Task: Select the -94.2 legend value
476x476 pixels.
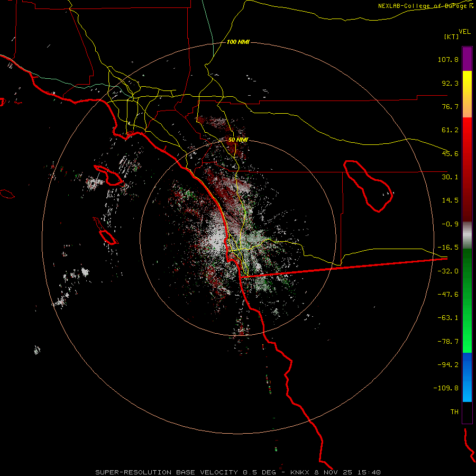Action: 448,364
